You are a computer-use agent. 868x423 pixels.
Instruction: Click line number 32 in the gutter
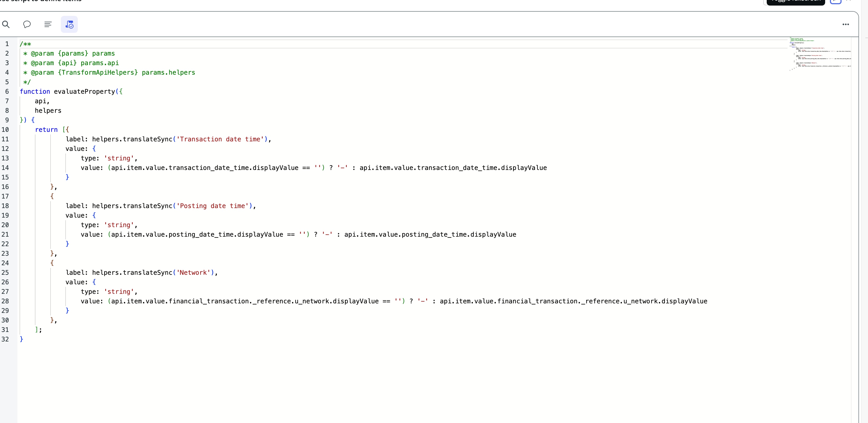click(x=5, y=339)
